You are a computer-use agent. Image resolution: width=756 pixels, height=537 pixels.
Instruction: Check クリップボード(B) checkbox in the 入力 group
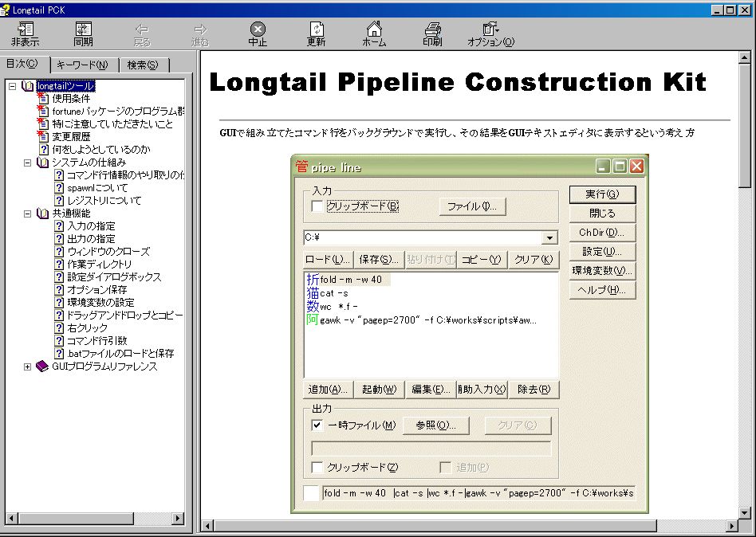(x=317, y=206)
